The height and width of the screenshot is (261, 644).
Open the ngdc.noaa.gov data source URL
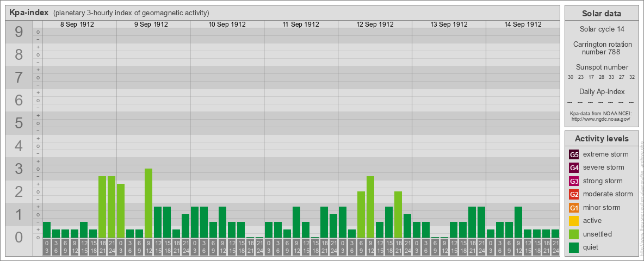pyautogui.click(x=600, y=119)
